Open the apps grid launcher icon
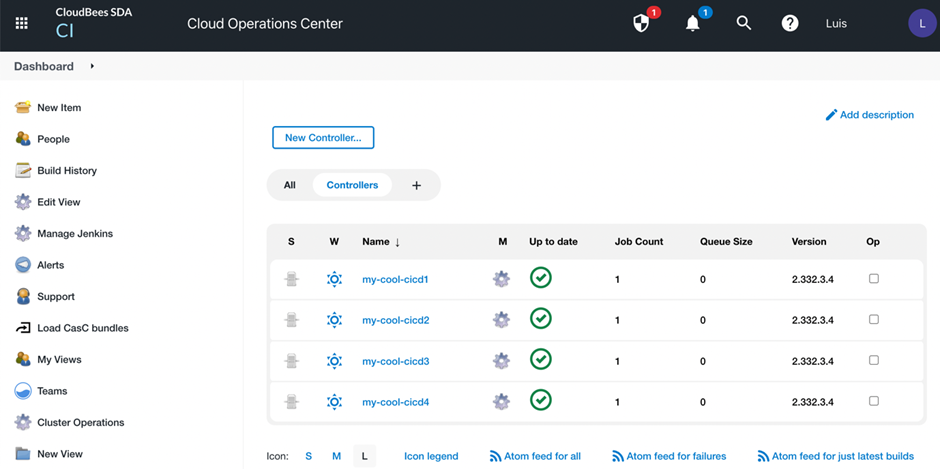 click(22, 23)
